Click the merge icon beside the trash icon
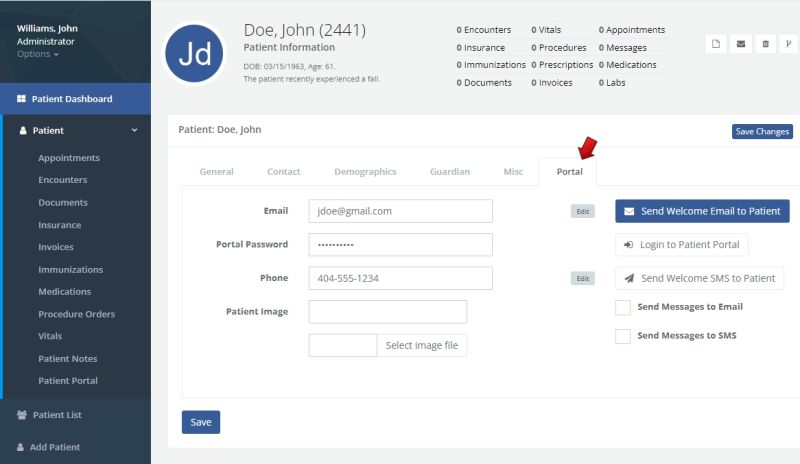The height and width of the screenshot is (464, 800). pos(789,44)
